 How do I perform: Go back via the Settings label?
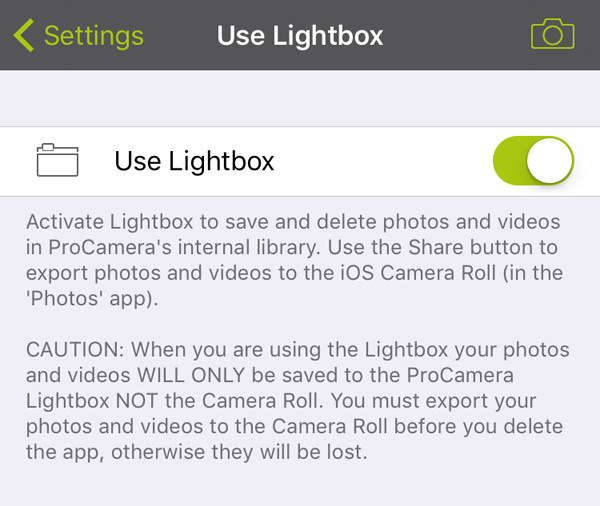pos(93,36)
